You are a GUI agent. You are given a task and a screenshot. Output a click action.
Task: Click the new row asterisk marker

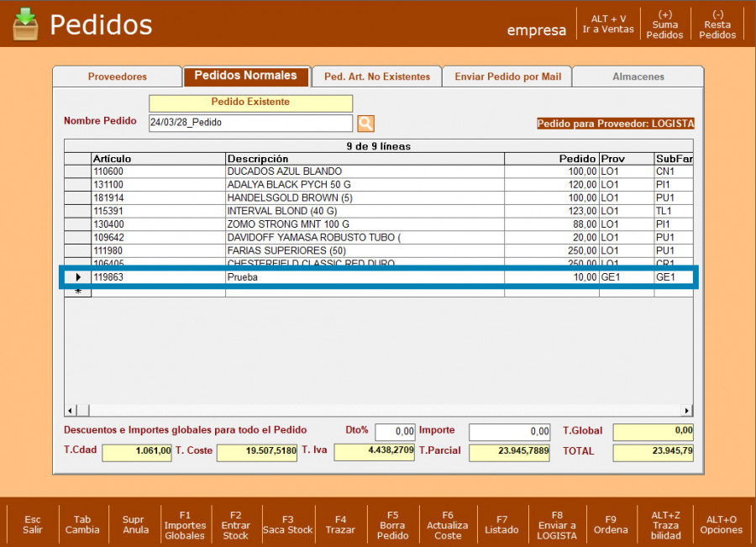click(79, 292)
